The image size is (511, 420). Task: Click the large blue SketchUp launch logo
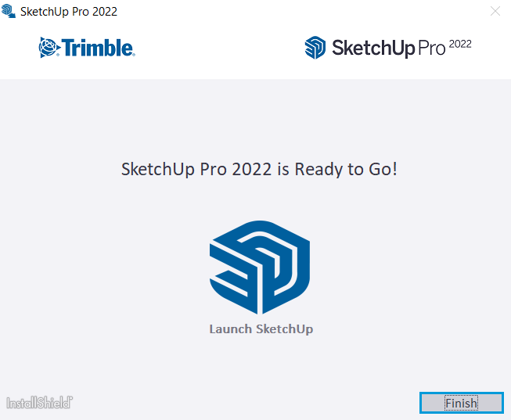(x=259, y=267)
